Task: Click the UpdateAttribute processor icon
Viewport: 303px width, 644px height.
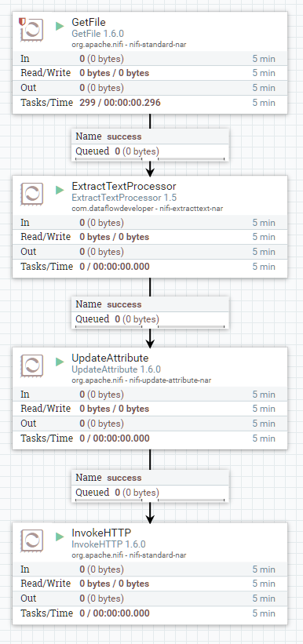Action: [x=32, y=366]
